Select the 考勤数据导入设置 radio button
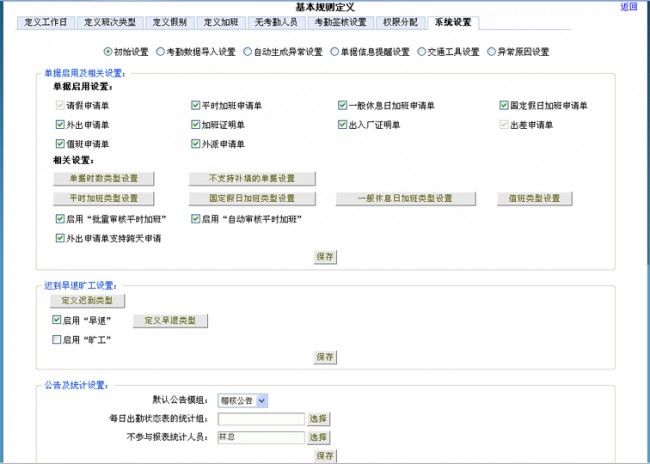 (x=161, y=51)
